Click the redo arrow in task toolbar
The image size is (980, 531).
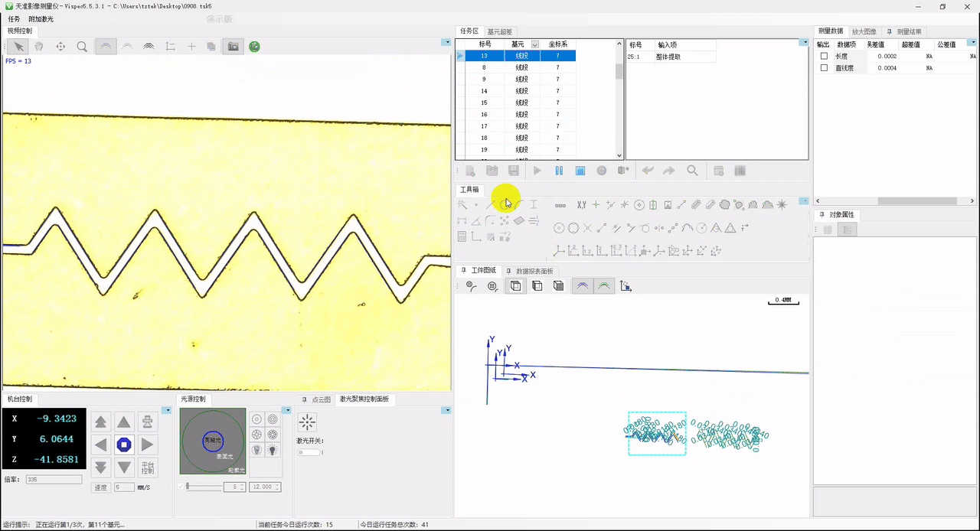pyautogui.click(x=669, y=171)
